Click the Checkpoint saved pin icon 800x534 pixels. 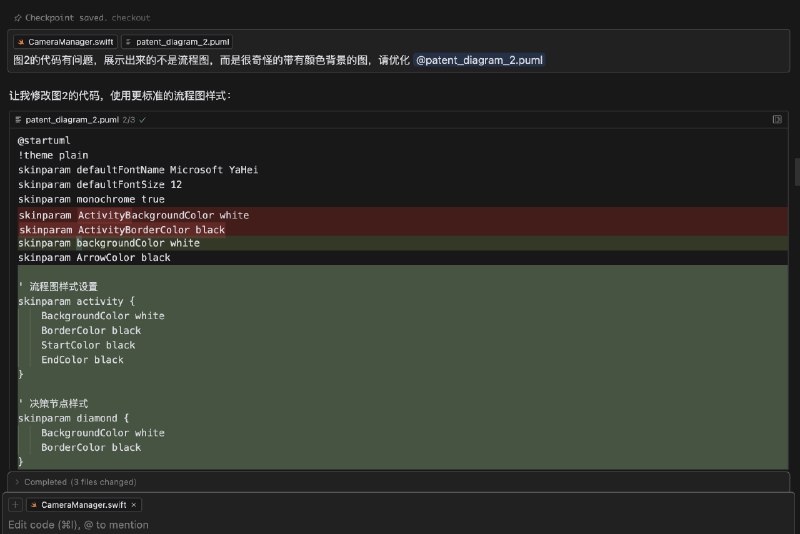[18, 18]
